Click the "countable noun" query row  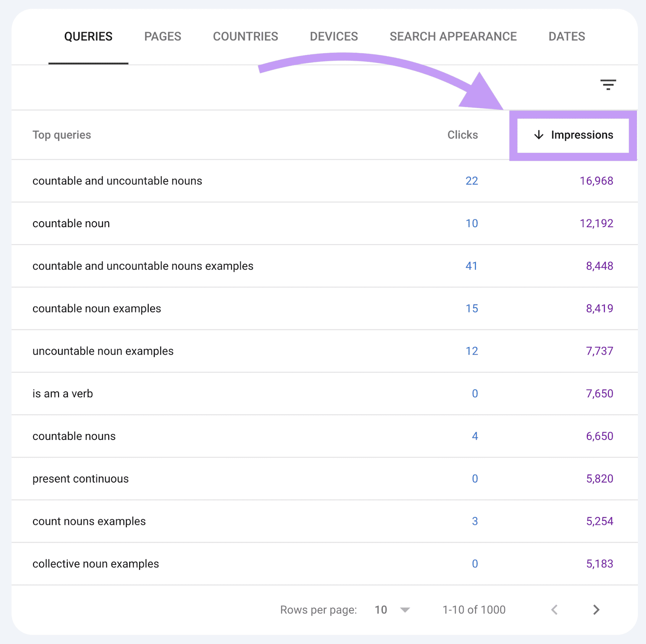71,223
